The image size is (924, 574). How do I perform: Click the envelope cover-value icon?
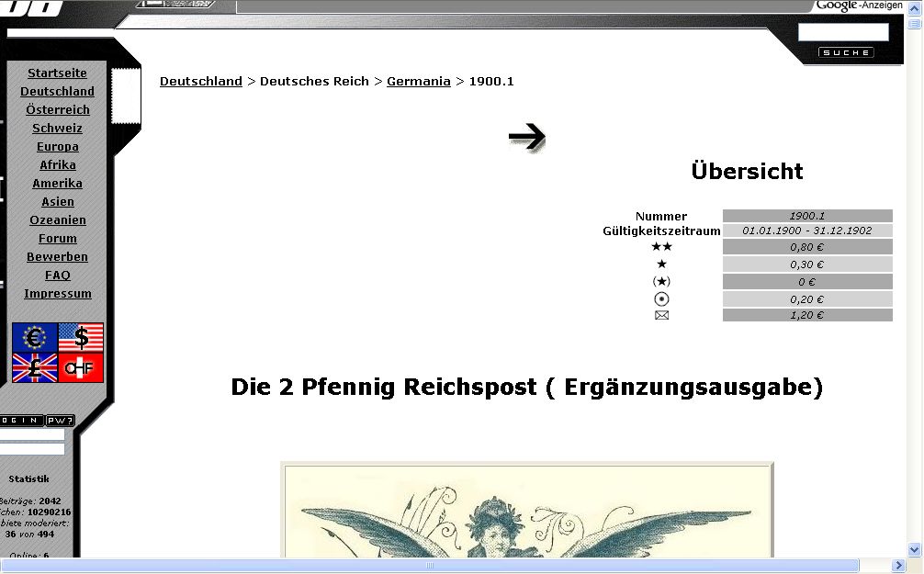coord(661,315)
